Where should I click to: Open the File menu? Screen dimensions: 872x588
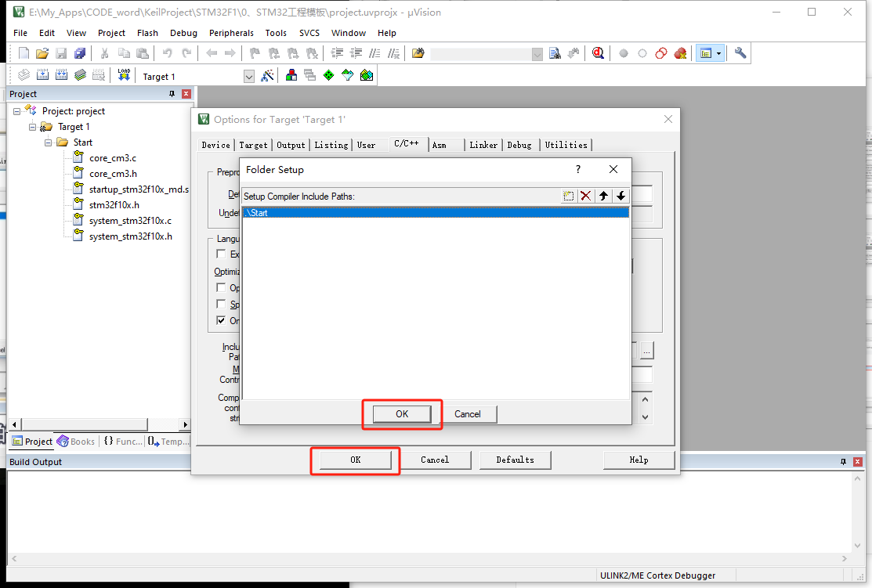coord(20,33)
